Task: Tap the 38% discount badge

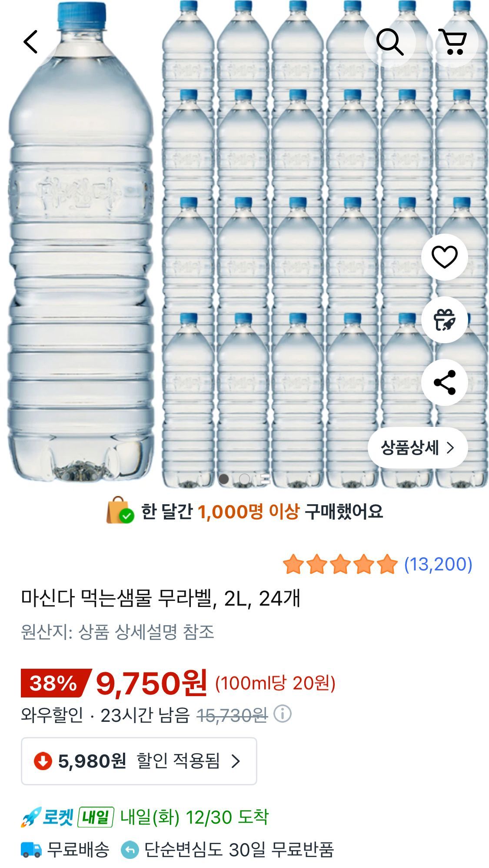Action: click(x=54, y=683)
